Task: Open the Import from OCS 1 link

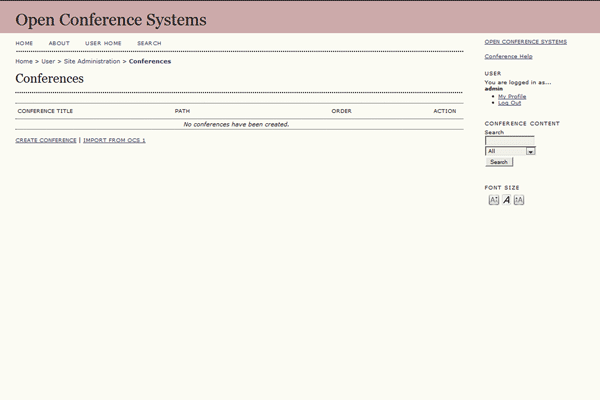Action: 114,140
